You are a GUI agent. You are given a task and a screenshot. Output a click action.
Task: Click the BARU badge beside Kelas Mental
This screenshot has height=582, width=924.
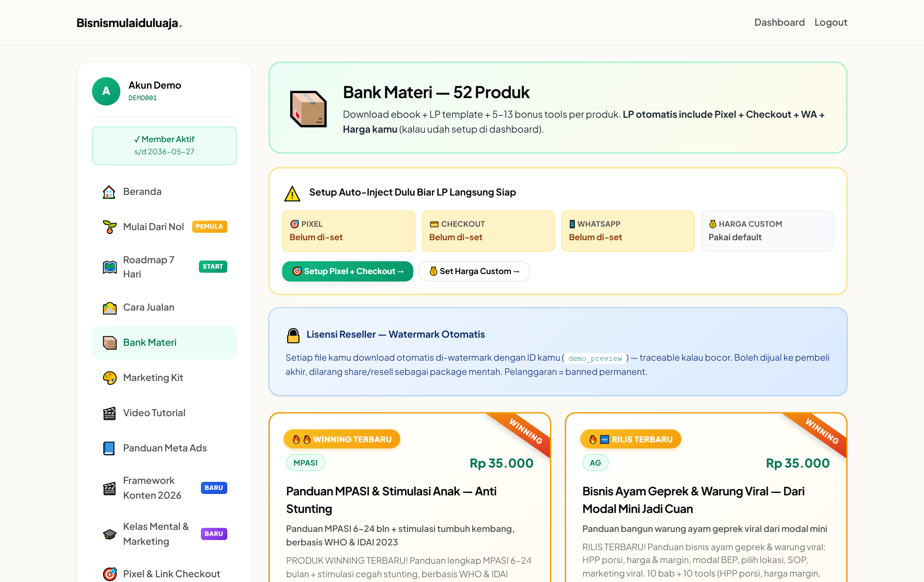pos(214,534)
